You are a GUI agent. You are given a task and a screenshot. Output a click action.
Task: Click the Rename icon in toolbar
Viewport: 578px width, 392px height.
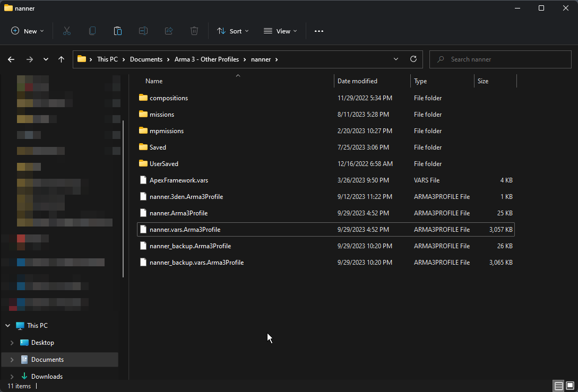pyautogui.click(x=143, y=31)
